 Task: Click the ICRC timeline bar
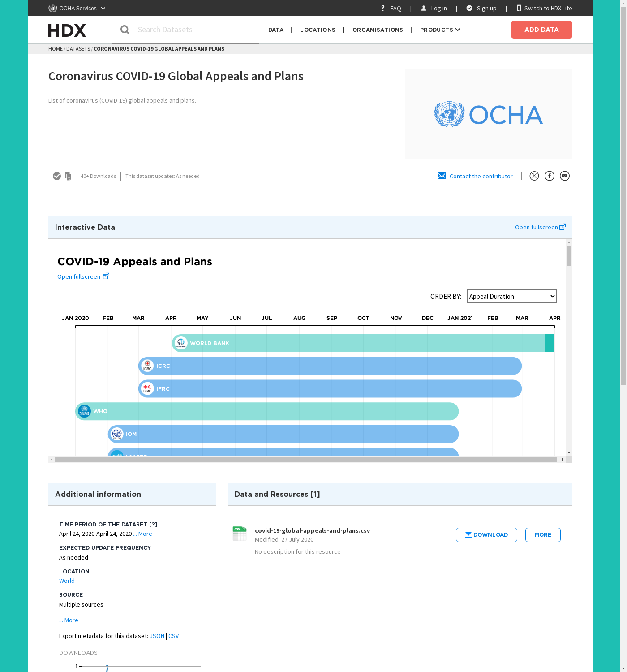pos(340,366)
